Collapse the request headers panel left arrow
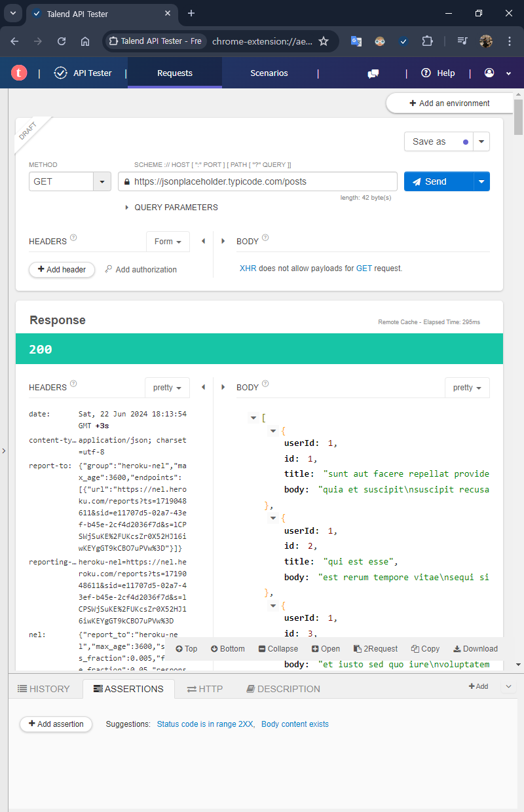The image size is (524, 812). (x=203, y=241)
